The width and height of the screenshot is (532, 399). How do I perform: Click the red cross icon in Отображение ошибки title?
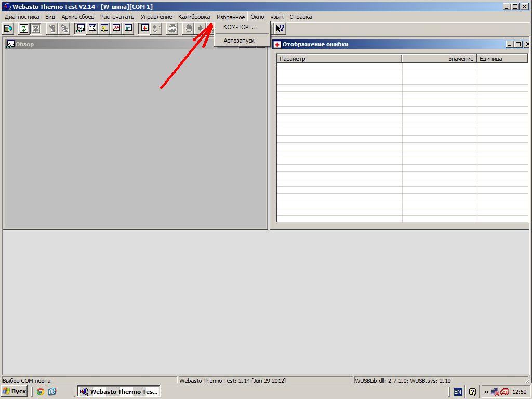[277, 45]
